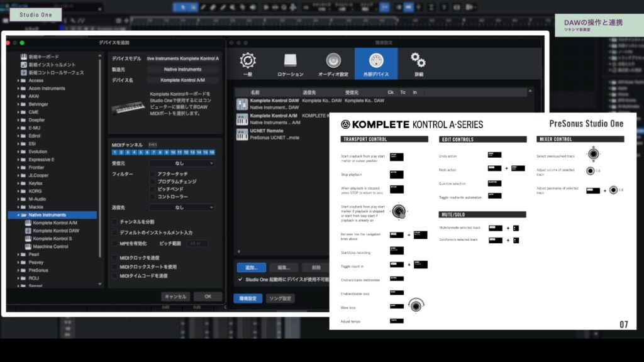The image size is (644, 362).
Task: Open the 受信元 dropdown
Action: [182, 163]
